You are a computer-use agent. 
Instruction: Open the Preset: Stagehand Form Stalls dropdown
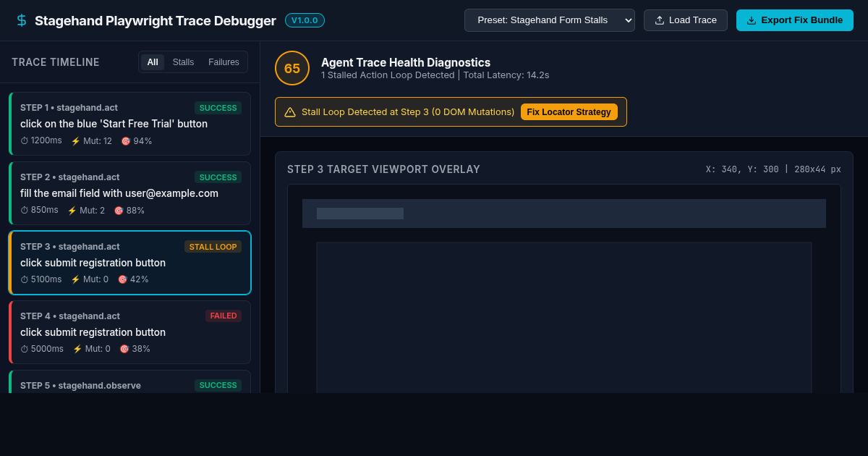click(x=550, y=20)
